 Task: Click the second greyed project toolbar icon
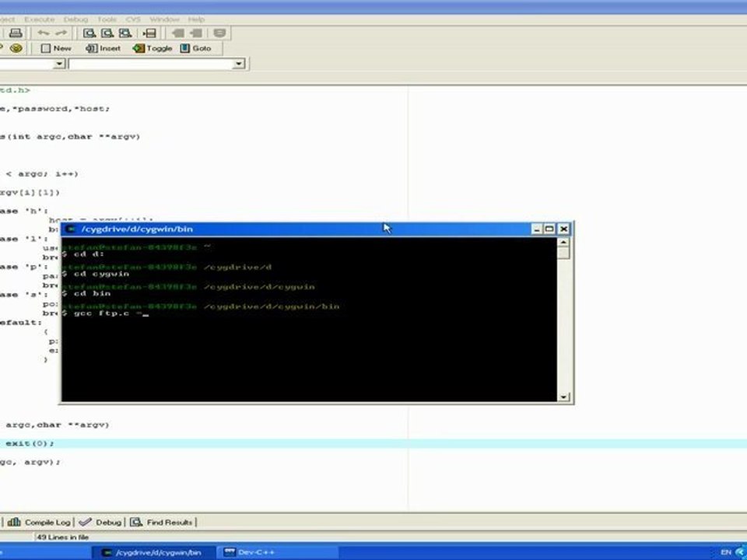tap(196, 33)
